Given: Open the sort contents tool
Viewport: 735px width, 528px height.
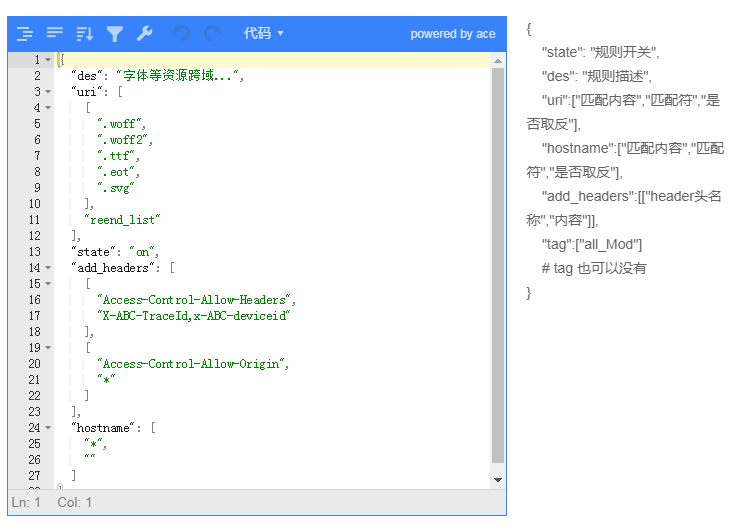Looking at the screenshot, I should click(x=85, y=34).
